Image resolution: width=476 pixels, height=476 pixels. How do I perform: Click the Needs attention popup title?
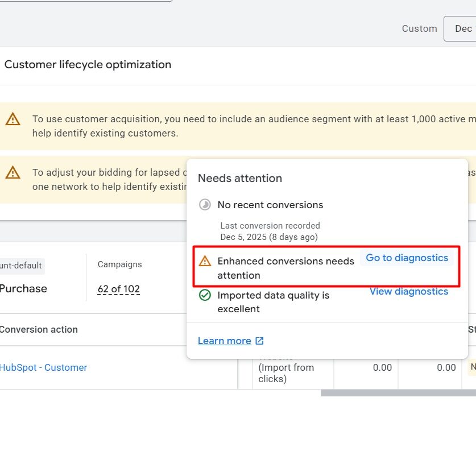[239, 178]
